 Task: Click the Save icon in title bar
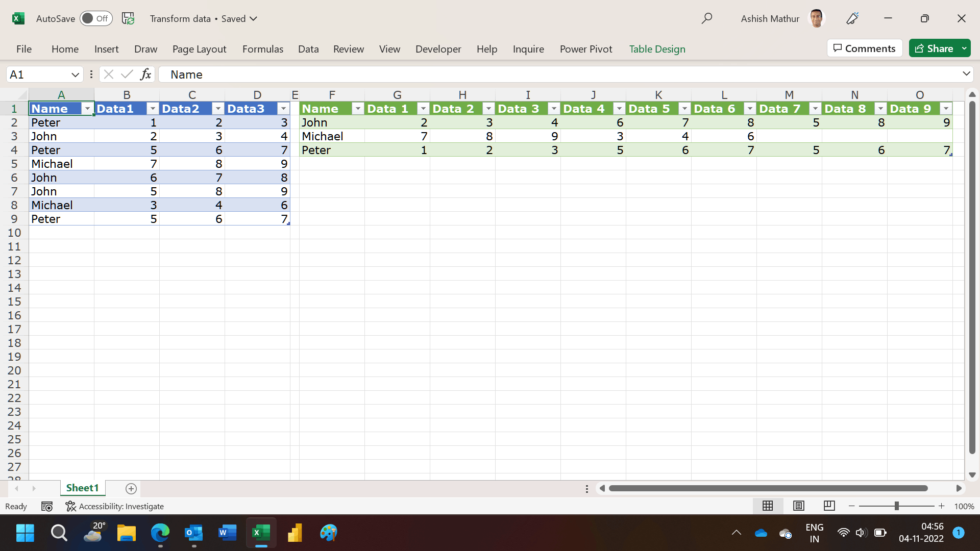click(128, 18)
